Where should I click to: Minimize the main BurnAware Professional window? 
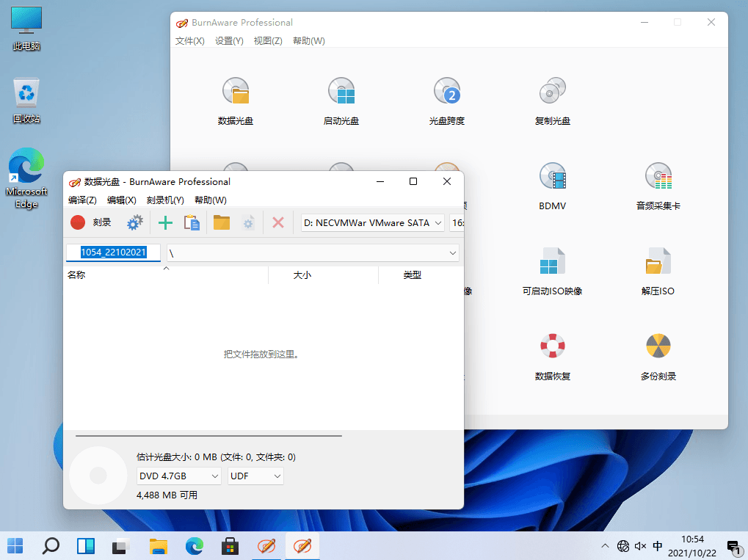point(644,23)
